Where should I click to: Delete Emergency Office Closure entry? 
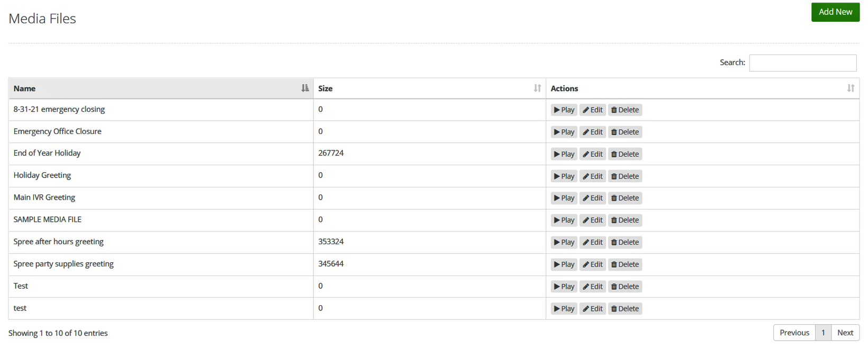click(x=625, y=132)
